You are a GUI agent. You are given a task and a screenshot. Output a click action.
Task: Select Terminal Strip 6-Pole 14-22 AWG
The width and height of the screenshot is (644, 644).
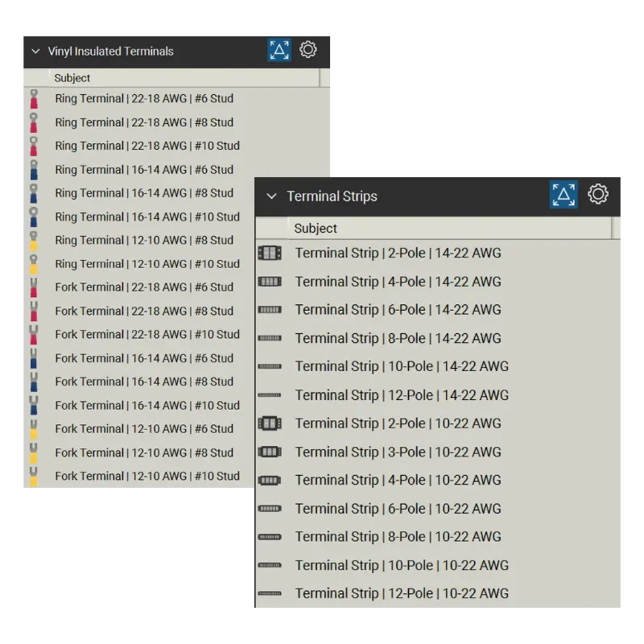[398, 310]
